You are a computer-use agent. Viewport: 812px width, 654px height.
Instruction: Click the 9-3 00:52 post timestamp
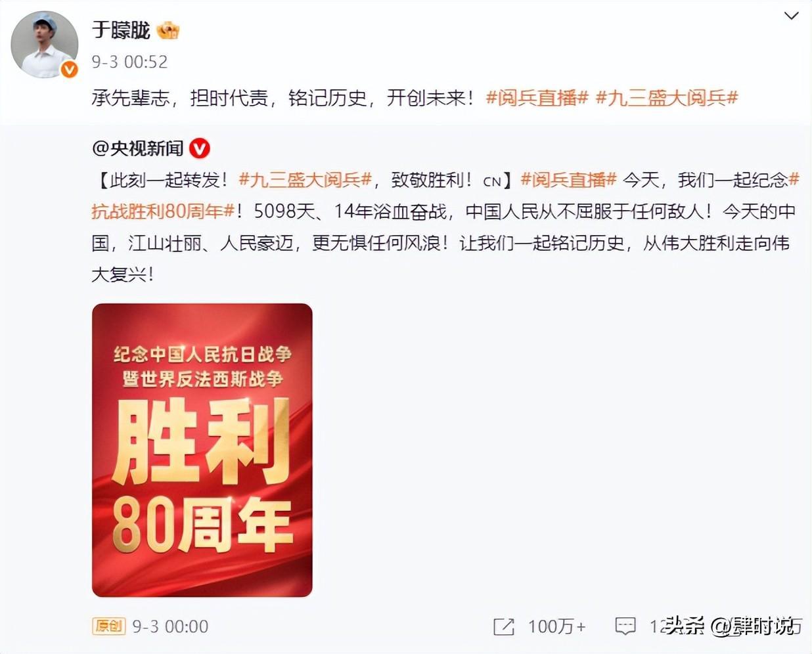click(129, 62)
